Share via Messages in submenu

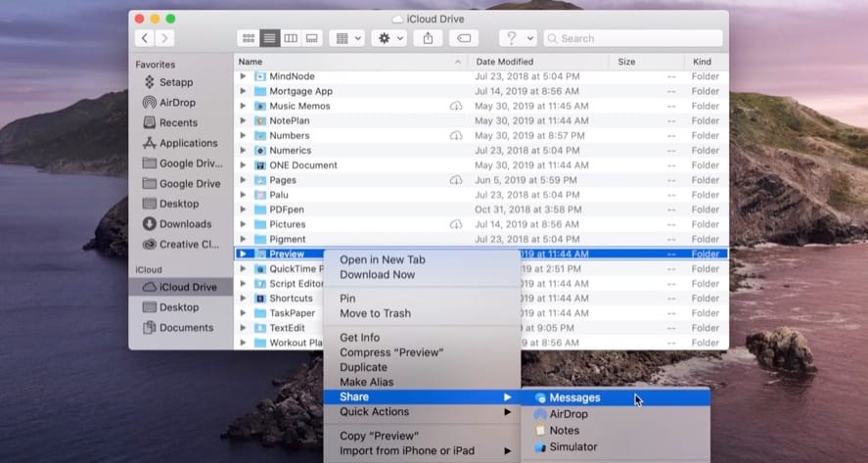click(616, 398)
